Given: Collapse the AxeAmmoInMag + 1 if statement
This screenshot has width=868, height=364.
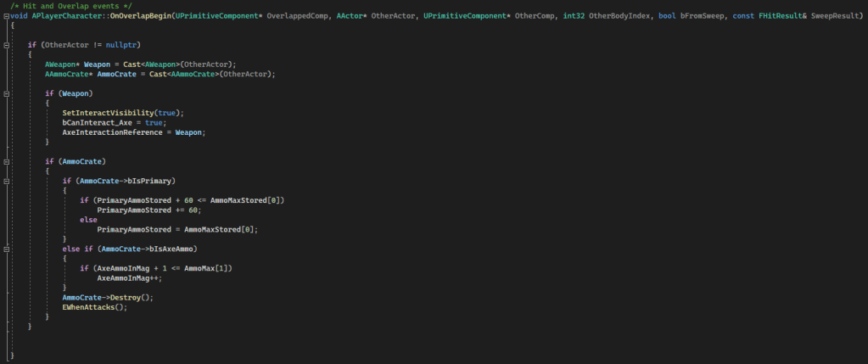Looking at the screenshot, I should tap(6, 268).
